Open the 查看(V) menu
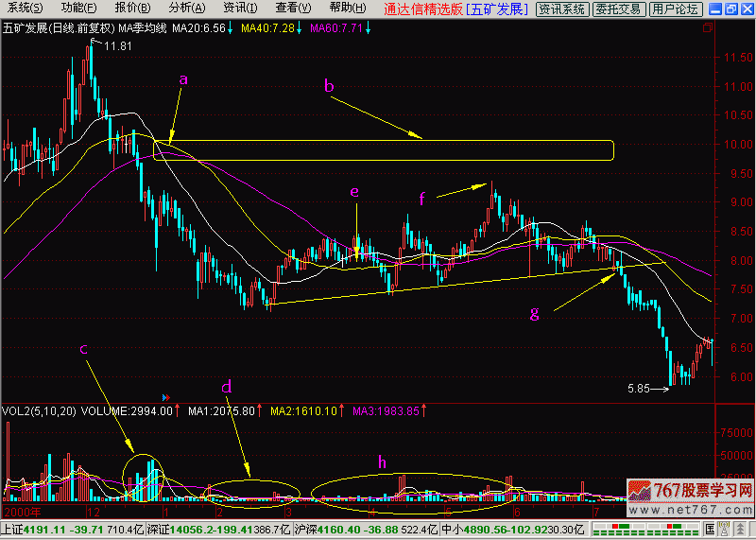756x540 pixels. [293, 9]
